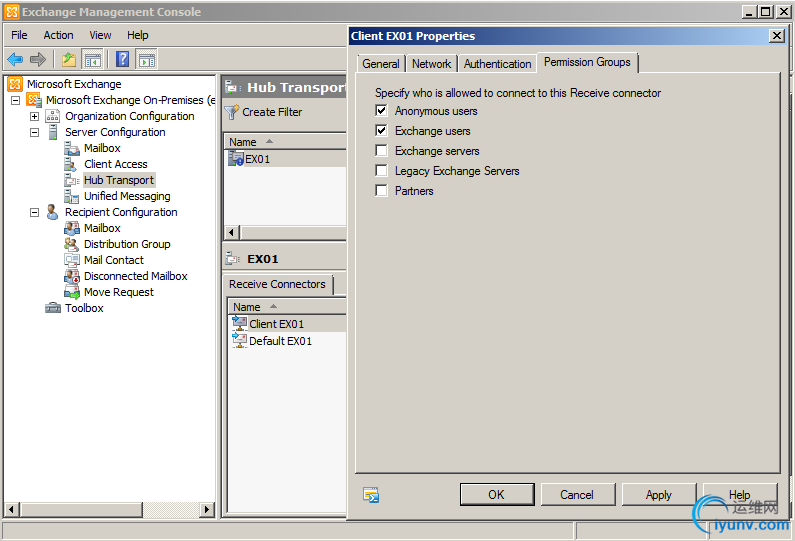Open the File menu
This screenshot has height=541, width=795.
pyautogui.click(x=19, y=35)
